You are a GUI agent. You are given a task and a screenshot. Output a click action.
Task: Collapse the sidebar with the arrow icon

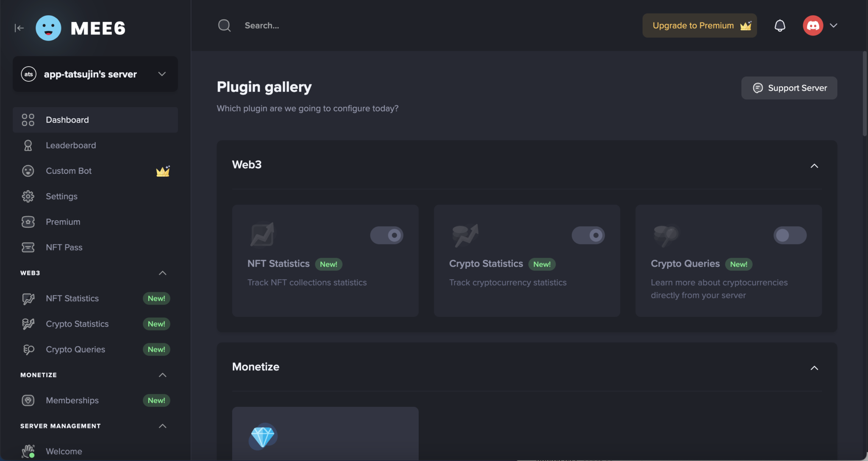(19, 28)
